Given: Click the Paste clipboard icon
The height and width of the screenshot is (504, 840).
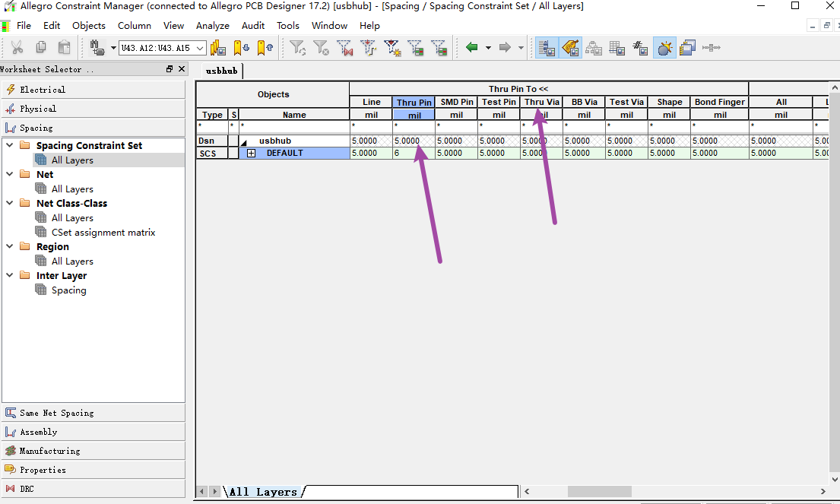Looking at the screenshot, I should [64, 48].
